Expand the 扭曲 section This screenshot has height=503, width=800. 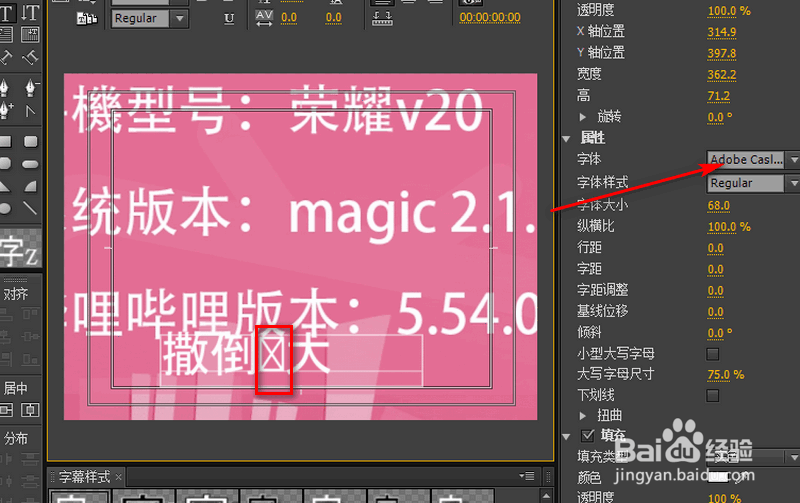[583, 416]
